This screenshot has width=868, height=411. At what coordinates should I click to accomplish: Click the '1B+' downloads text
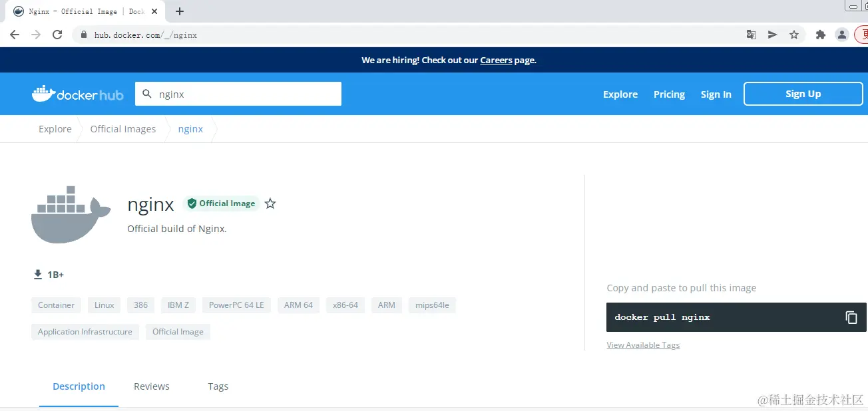[56, 275]
